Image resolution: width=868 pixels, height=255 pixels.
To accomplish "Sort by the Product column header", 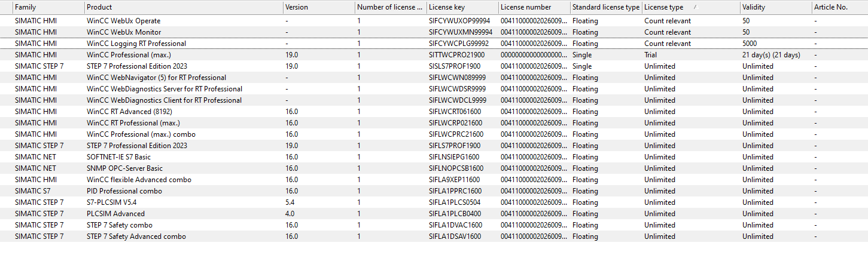I will click(x=184, y=7).
